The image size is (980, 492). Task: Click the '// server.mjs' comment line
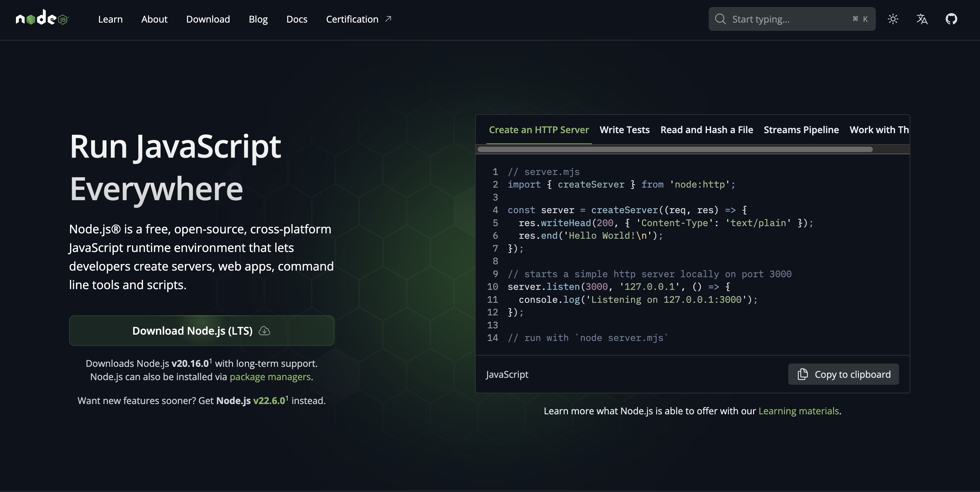[x=544, y=172]
